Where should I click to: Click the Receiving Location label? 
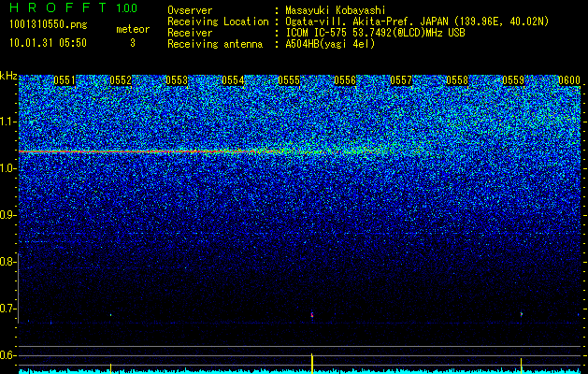(218, 22)
